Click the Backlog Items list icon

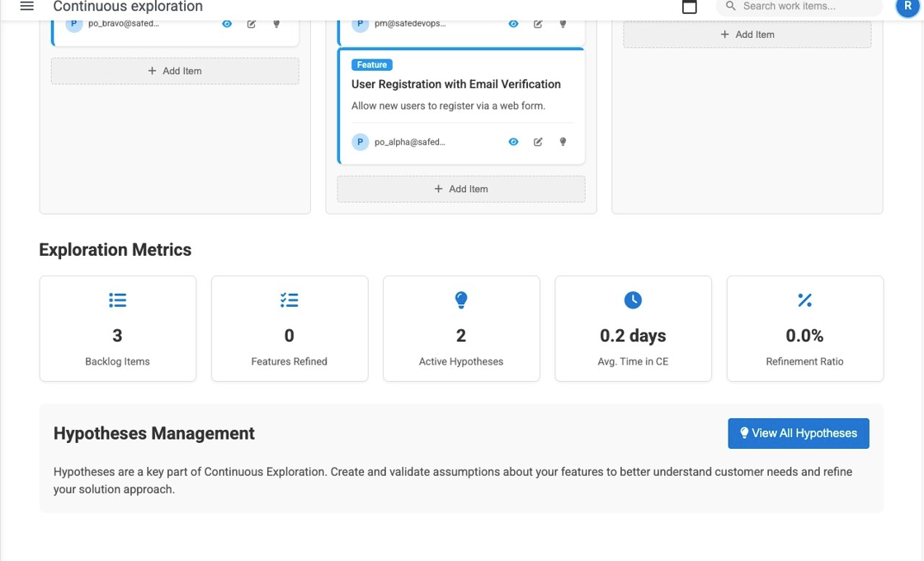tap(117, 300)
